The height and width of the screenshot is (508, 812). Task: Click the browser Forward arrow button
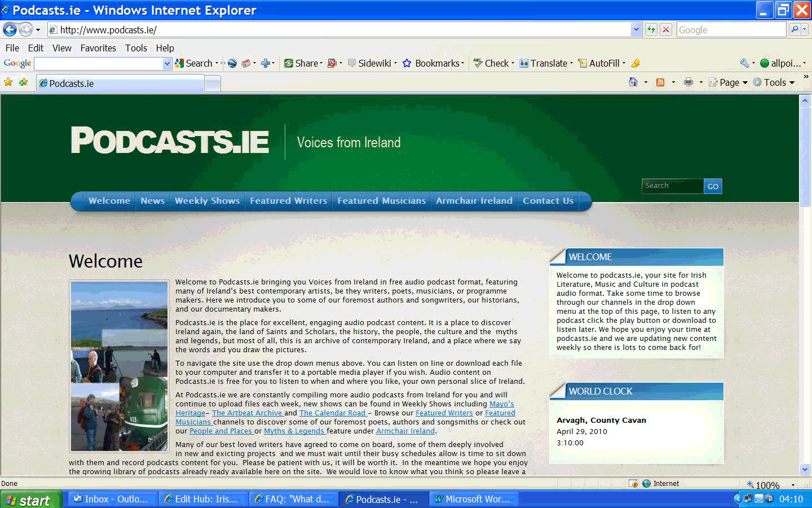coord(25,29)
